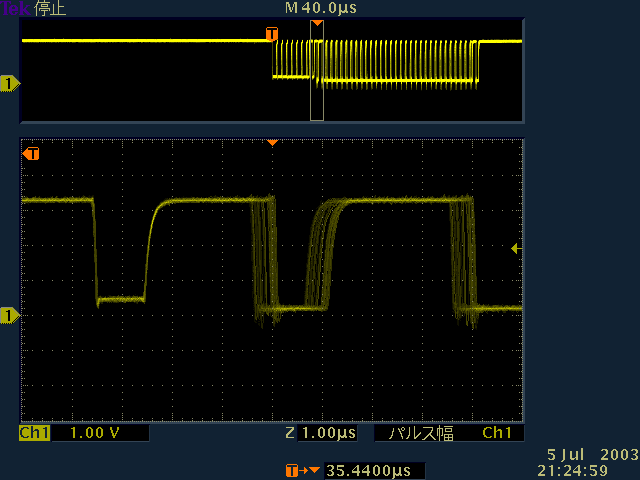Click the orange T marker in overview waveform
This screenshot has width=640, height=480.
[x=271, y=34]
